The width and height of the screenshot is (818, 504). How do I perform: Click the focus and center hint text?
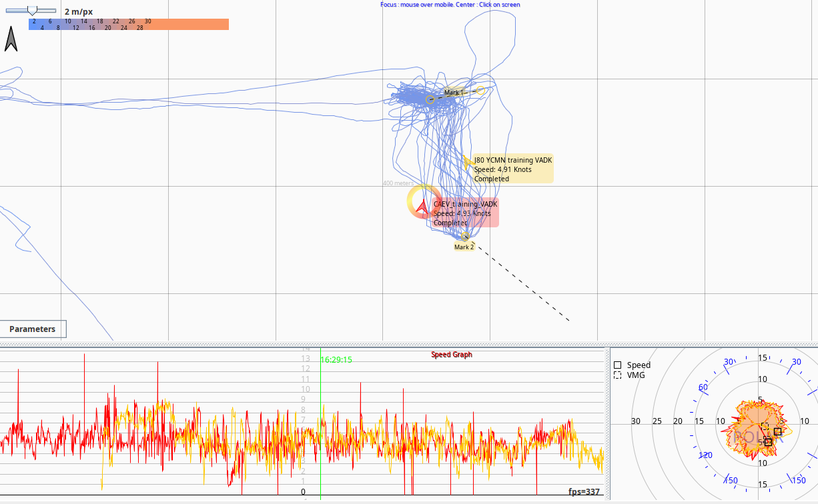point(450,5)
